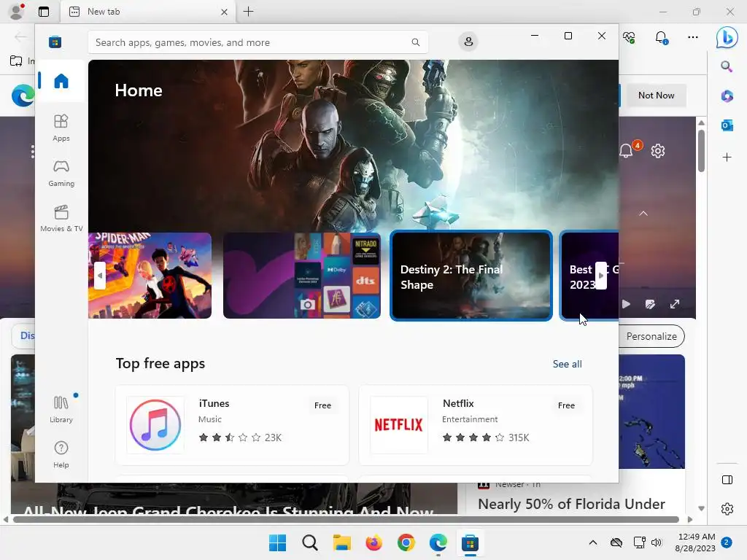Open the Gaming section in Store sidebar
The width and height of the screenshot is (747, 560).
[x=61, y=173]
